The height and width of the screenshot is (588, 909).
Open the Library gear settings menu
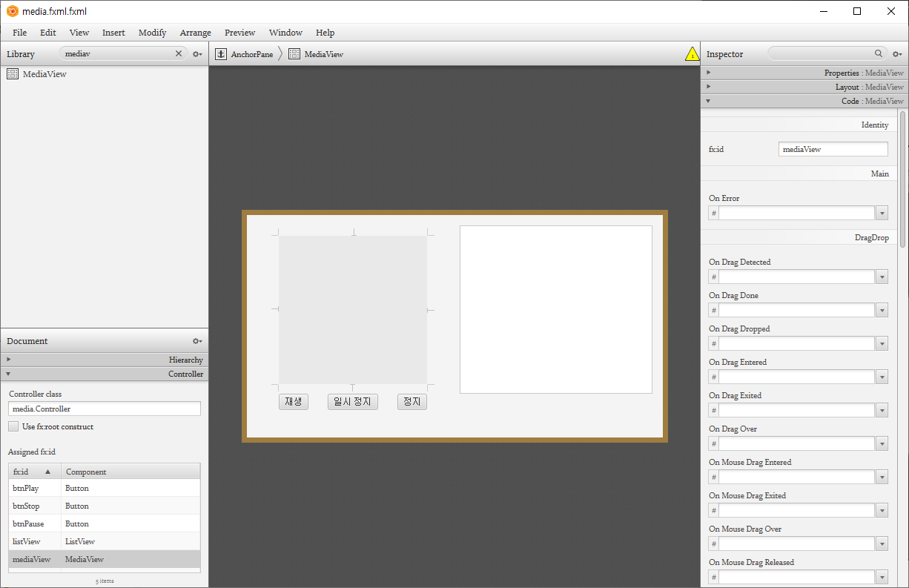197,54
